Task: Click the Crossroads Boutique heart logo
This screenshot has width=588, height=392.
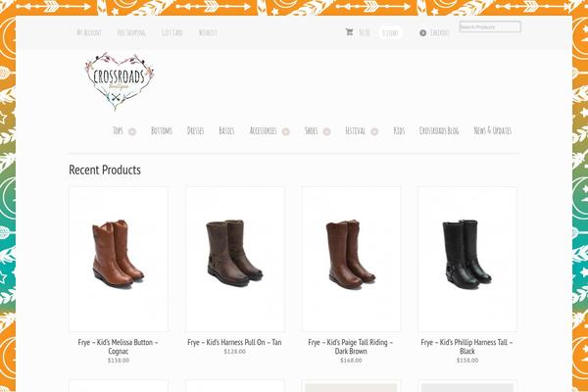Action: pos(120,81)
